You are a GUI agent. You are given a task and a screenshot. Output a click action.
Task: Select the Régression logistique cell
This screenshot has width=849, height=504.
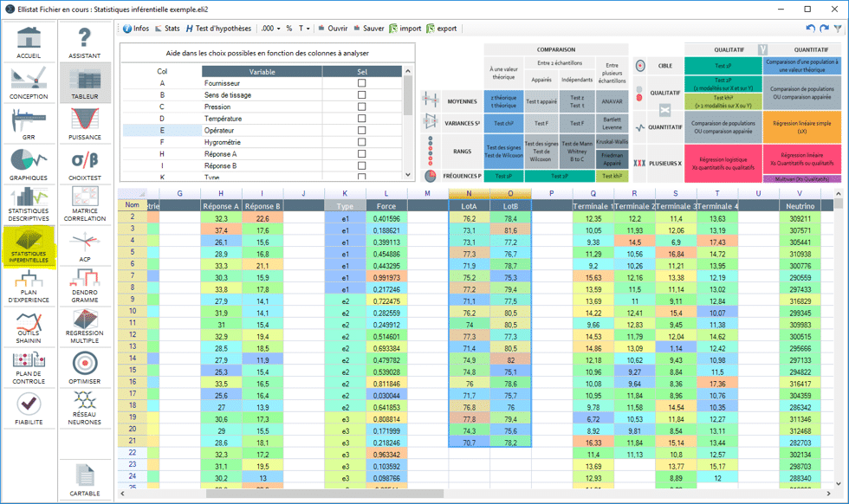[x=723, y=164]
